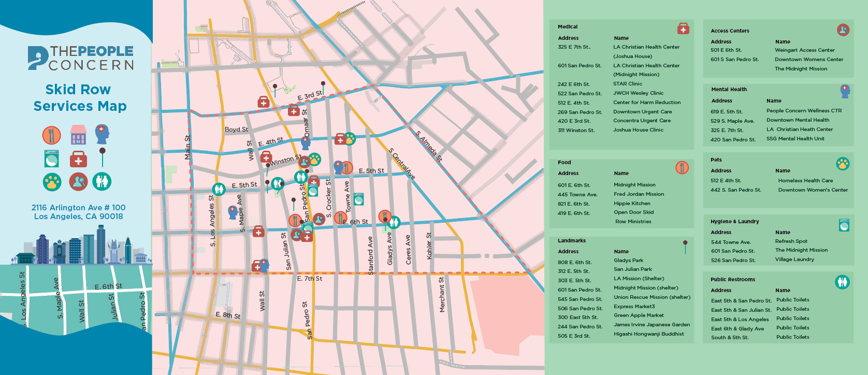Click the orange fork-and-knife food icon in the left legend

(x=52, y=135)
